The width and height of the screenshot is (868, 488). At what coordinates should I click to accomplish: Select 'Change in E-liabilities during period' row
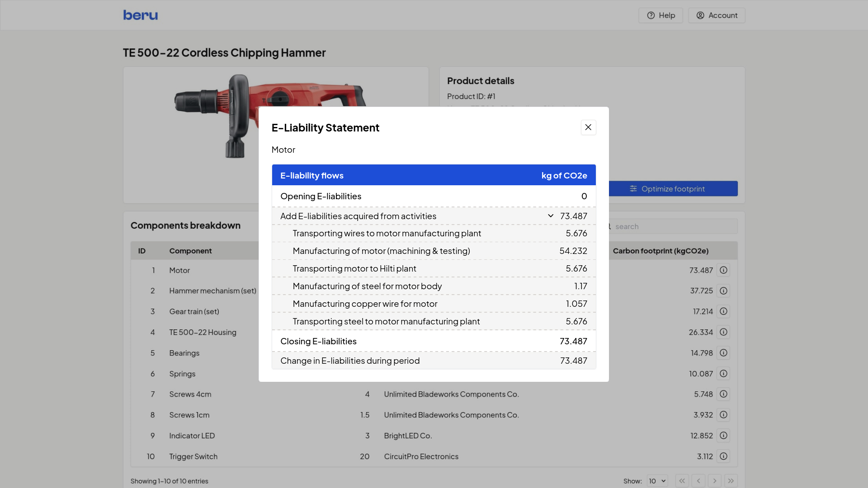(434, 361)
